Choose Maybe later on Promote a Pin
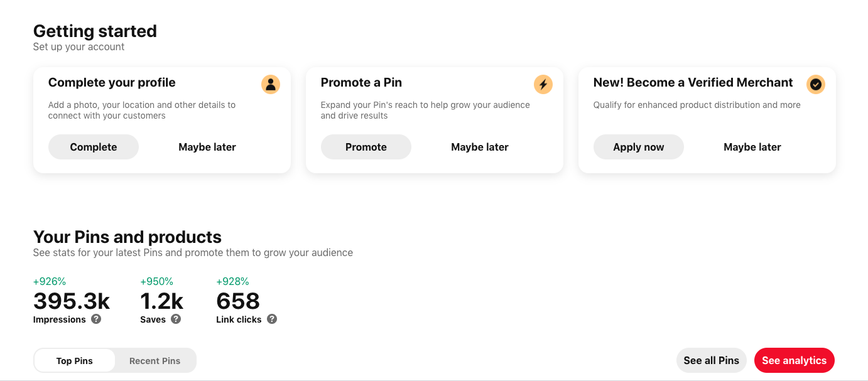868x381 pixels. point(480,147)
